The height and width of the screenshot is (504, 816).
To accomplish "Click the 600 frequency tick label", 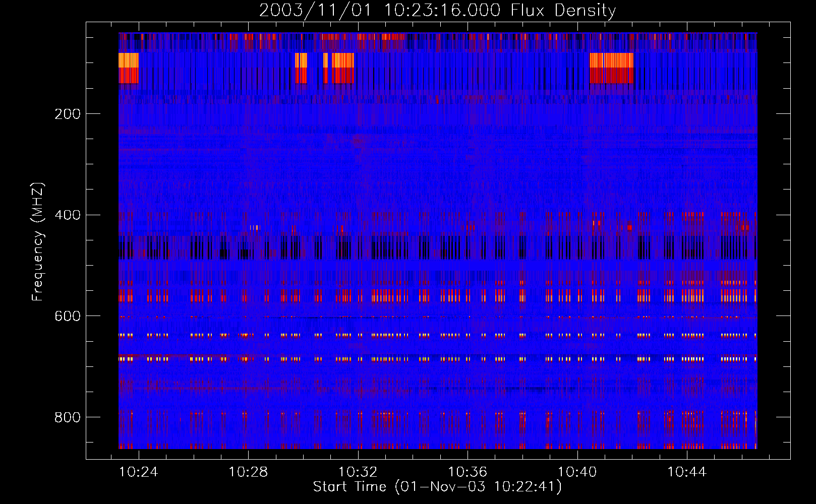I will coord(68,316).
